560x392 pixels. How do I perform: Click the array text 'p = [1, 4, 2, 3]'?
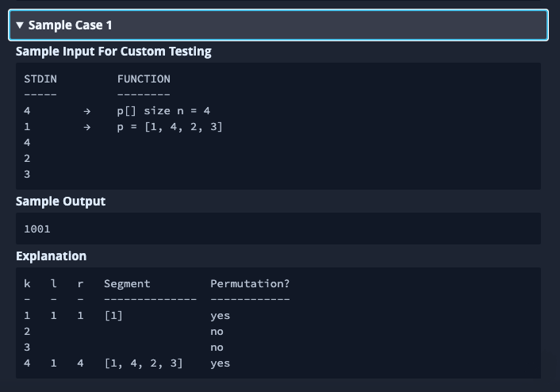170,127
